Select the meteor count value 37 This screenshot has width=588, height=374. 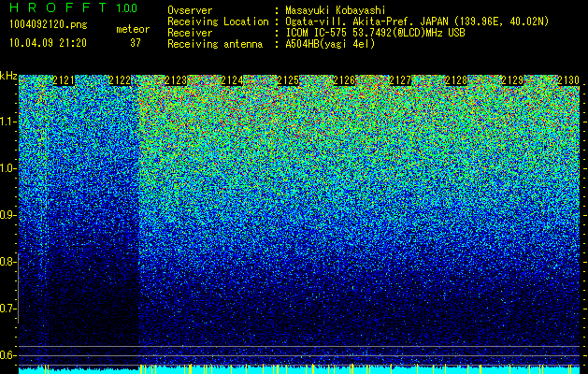pos(136,43)
